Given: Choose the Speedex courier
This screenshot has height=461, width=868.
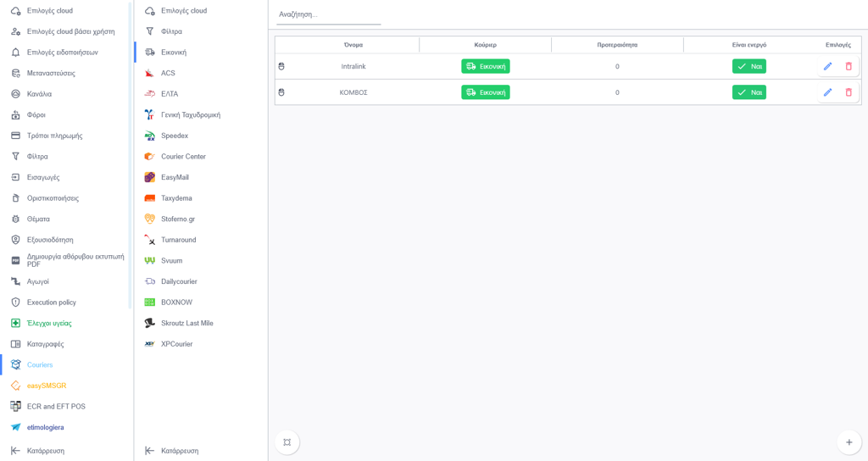Looking at the screenshot, I should pyautogui.click(x=175, y=136).
